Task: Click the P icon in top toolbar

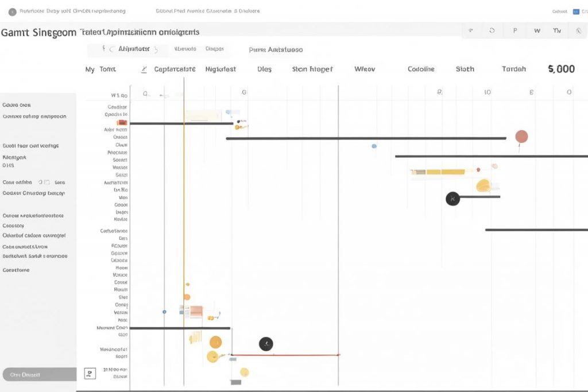Action: click(515, 31)
